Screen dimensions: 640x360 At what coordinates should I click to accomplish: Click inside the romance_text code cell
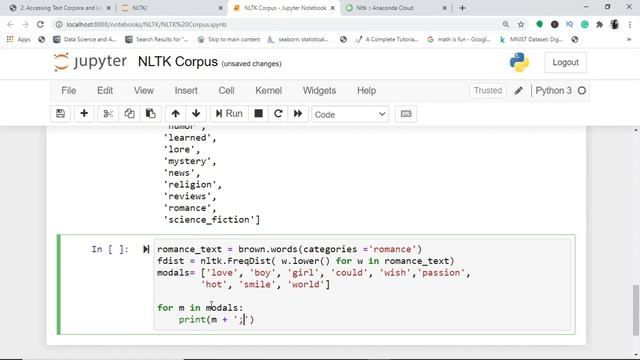coord(362,284)
